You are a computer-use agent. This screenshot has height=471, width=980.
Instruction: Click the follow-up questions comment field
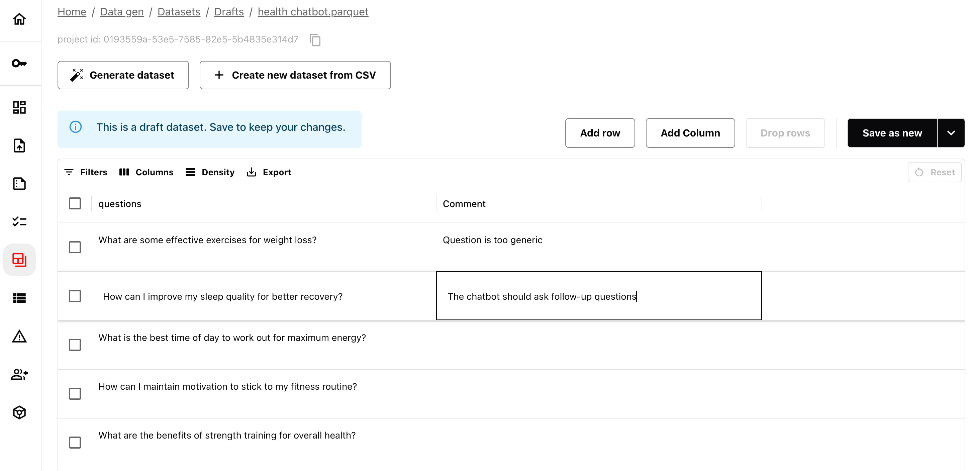pyautogui.click(x=598, y=296)
